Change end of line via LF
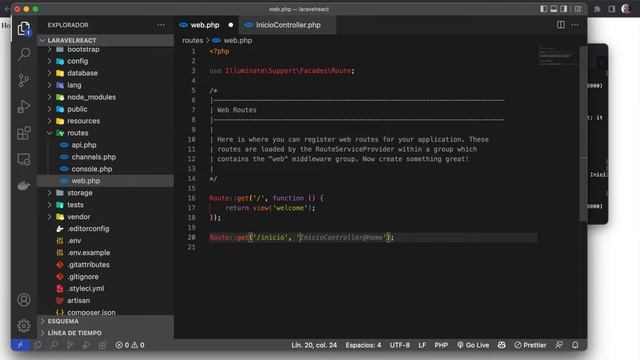 coord(422,345)
